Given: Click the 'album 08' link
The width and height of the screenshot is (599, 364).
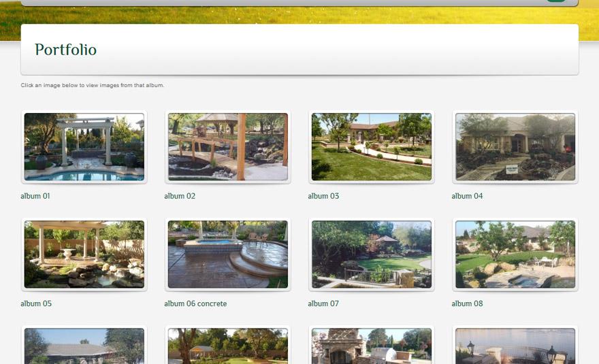Looking at the screenshot, I should [x=467, y=303].
